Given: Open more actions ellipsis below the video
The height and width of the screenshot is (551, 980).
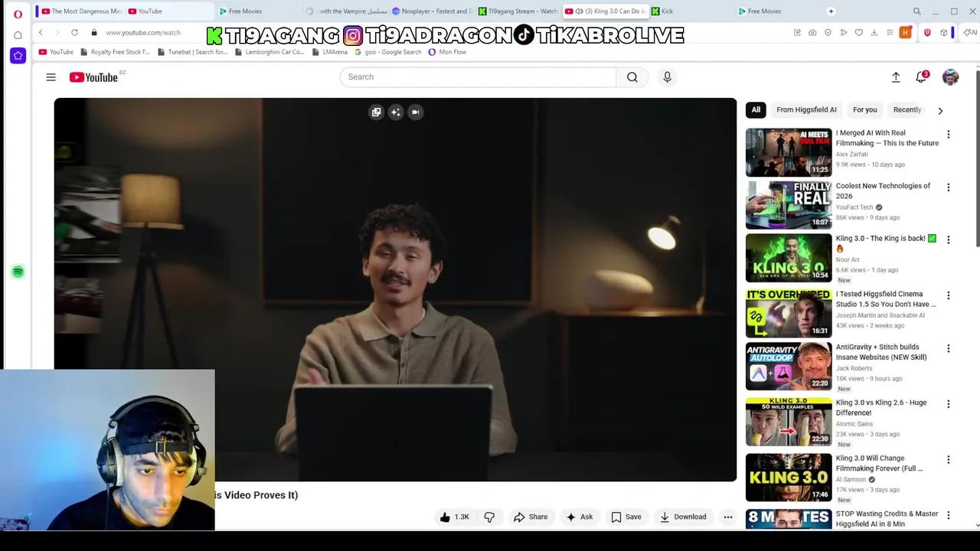Looking at the screenshot, I should point(728,517).
